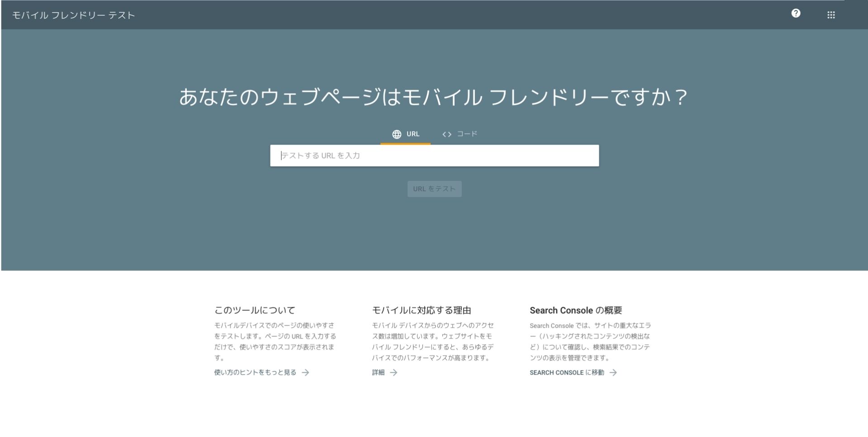The width and height of the screenshot is (868, 437).
Task: Click arrow after SEARCH CONSOLE に移動
Action: coord(613,373)
